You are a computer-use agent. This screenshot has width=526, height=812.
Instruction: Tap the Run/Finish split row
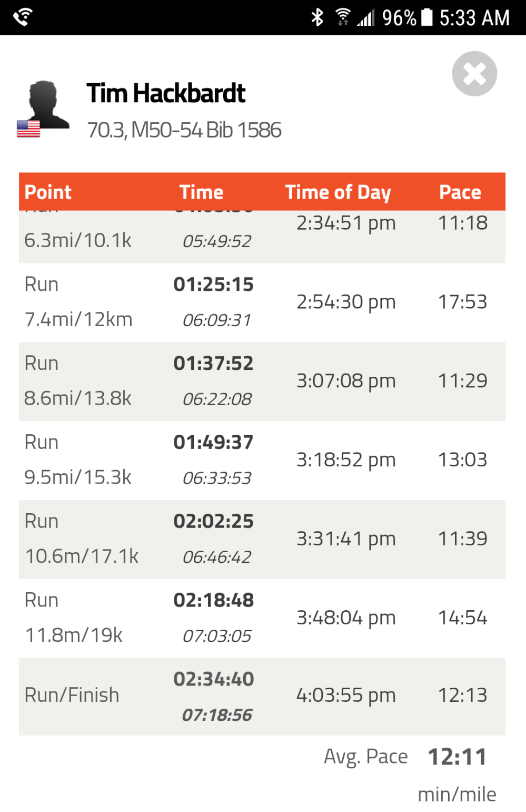coord(262,696)
